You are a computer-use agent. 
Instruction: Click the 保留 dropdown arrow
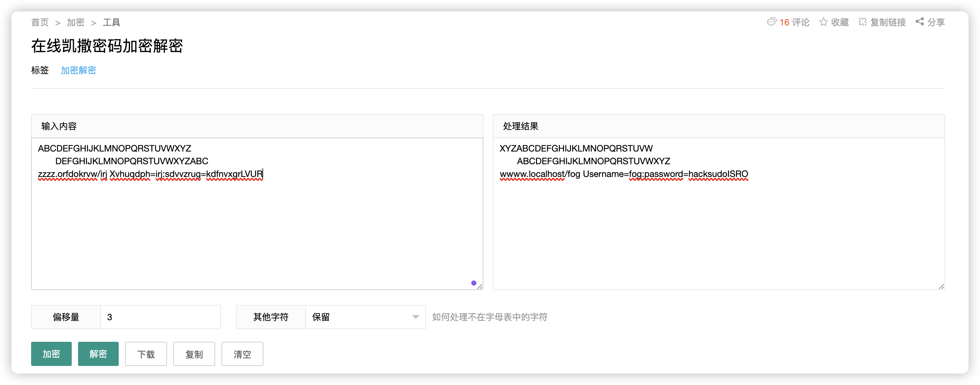415,317
